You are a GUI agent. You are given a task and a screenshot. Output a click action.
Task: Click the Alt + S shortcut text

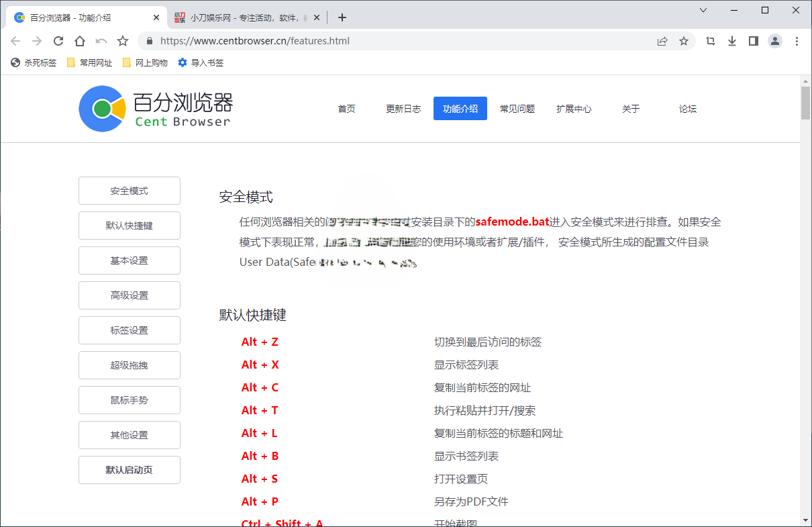tap(260, 479)
